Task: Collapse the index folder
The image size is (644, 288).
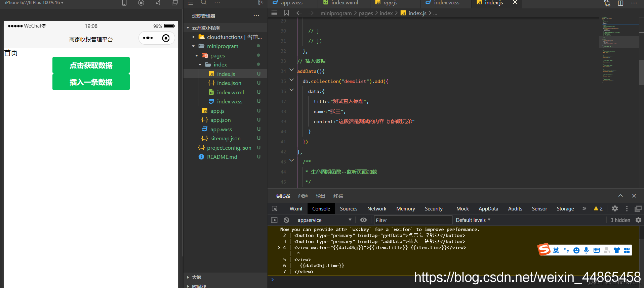Action: pyautogui.click(x=200, y=65)
